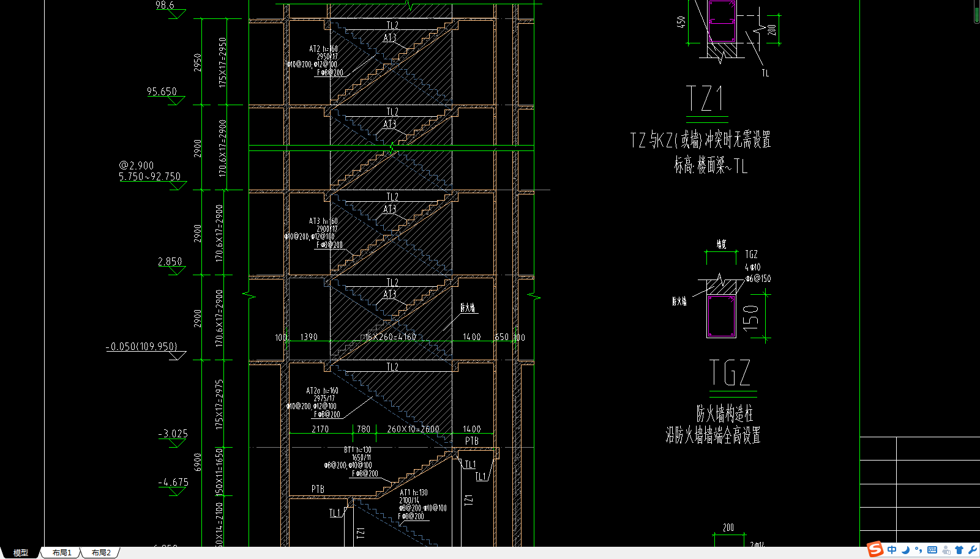The image size is (980, 559).
Task: Select the 1390 dimension text
Action: (x=309, y=337)
